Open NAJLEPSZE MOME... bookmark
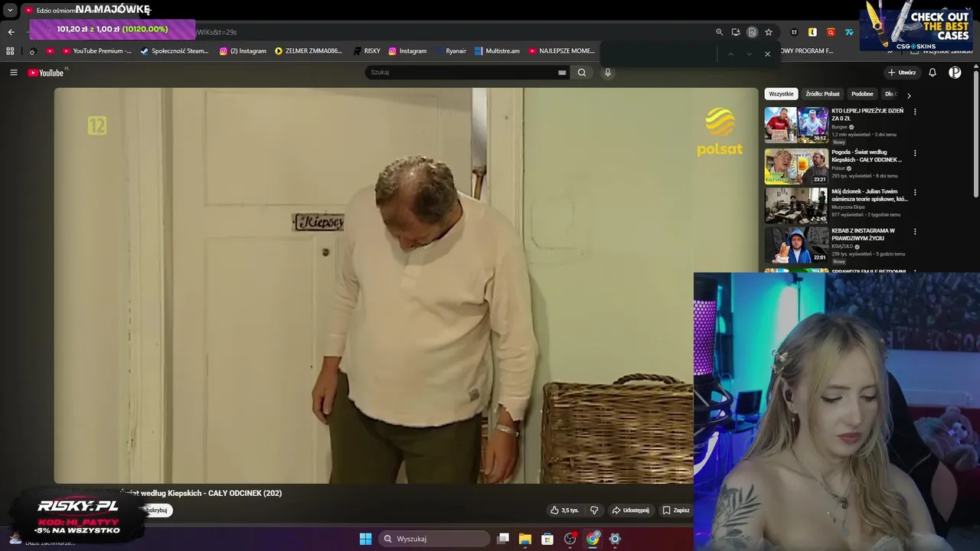The image size is (980, 551). (561, 51)
